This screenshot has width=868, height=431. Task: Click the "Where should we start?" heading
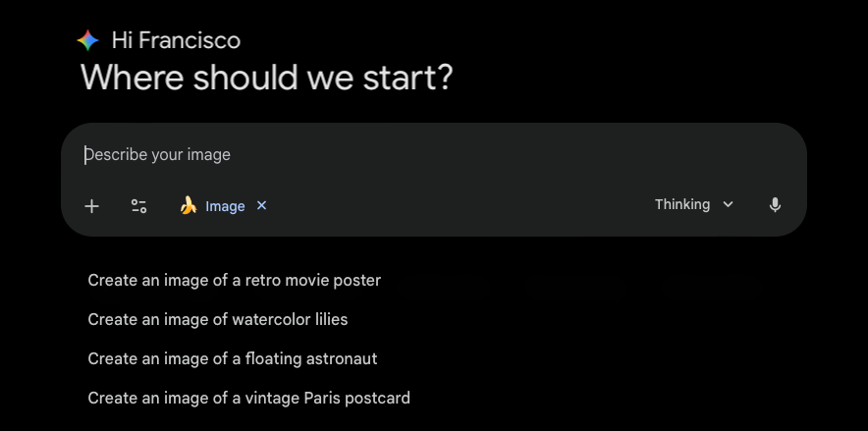pyautogui.click(x=266, y=78)
